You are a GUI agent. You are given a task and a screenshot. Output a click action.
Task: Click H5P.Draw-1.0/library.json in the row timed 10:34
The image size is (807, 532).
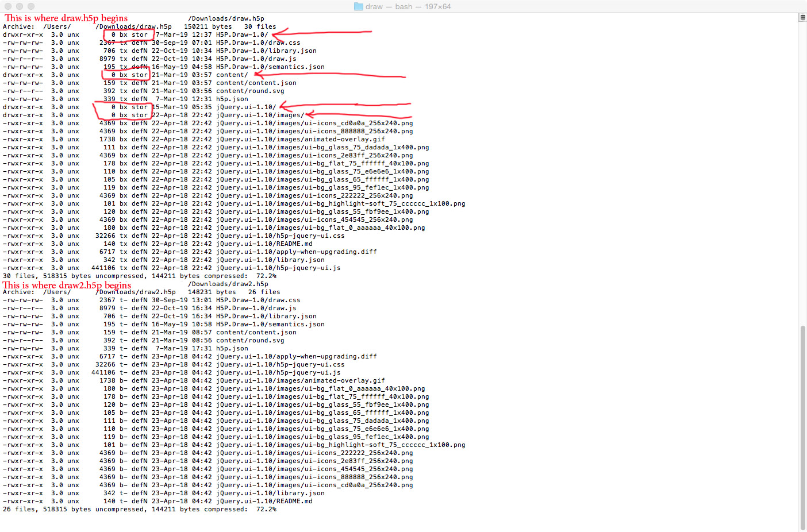click(x=266, y=51)
